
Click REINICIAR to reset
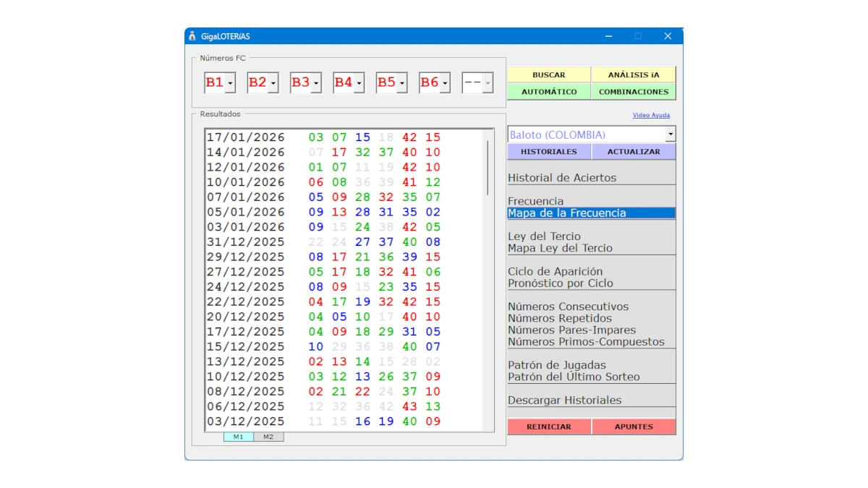coord(548,427)
